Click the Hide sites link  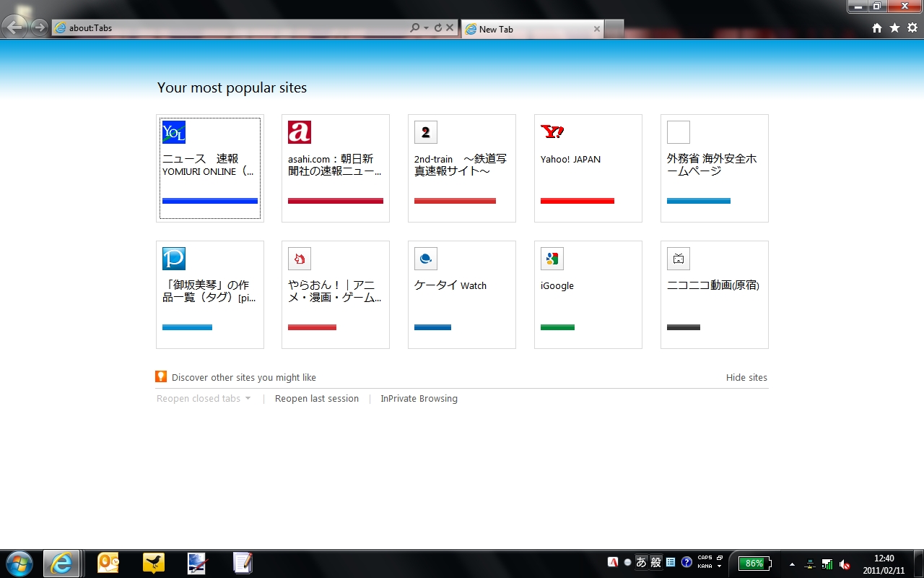pos(746,377)
